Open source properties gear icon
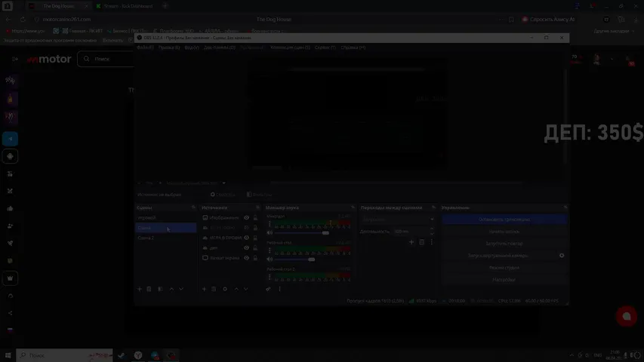Screen dimensions: 644x362 point(225,289)
